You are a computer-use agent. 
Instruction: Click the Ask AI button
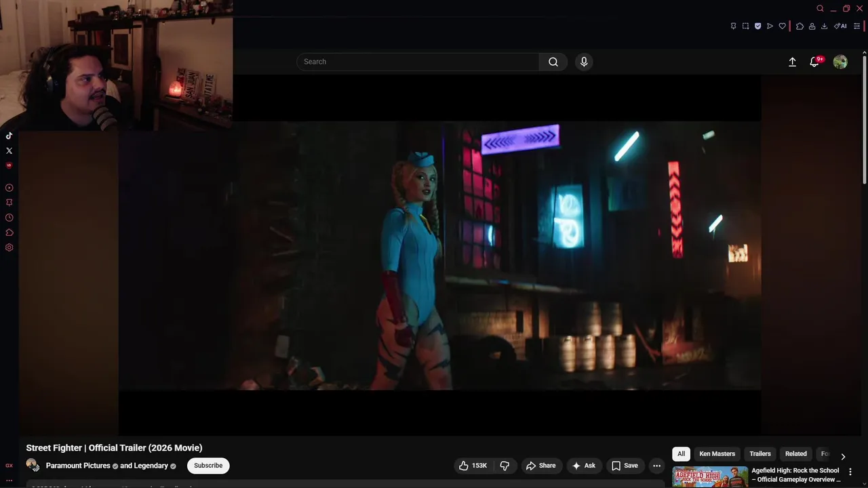(583, 466)
